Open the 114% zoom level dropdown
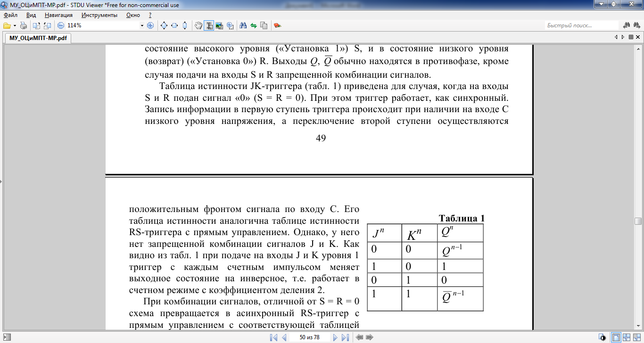The image size is (644, 343). 142,25
